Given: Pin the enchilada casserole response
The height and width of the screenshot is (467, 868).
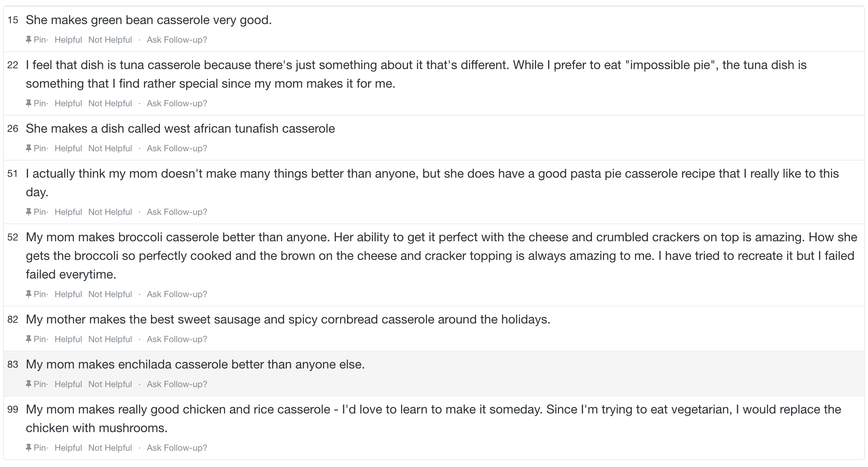Looking at the screenshot, I should pyautogui.click(x=36, y=384).
